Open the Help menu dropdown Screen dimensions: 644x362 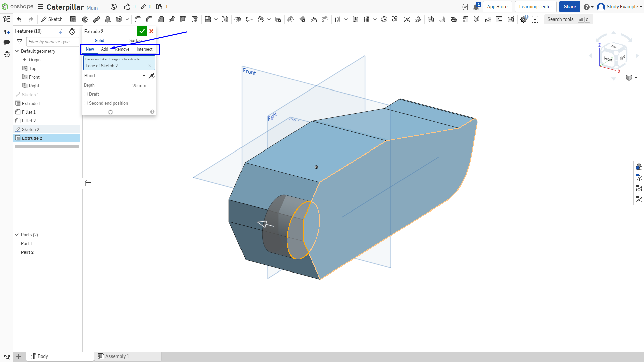(x=588, y=7)
